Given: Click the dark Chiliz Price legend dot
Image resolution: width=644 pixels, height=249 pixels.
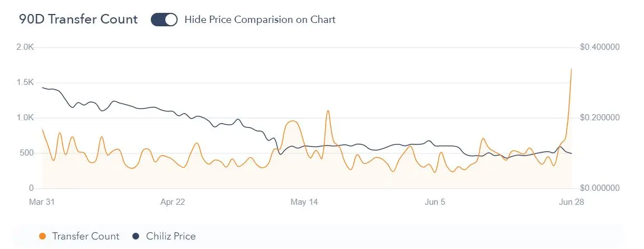Looking at the screenshot, I should 136,237.
